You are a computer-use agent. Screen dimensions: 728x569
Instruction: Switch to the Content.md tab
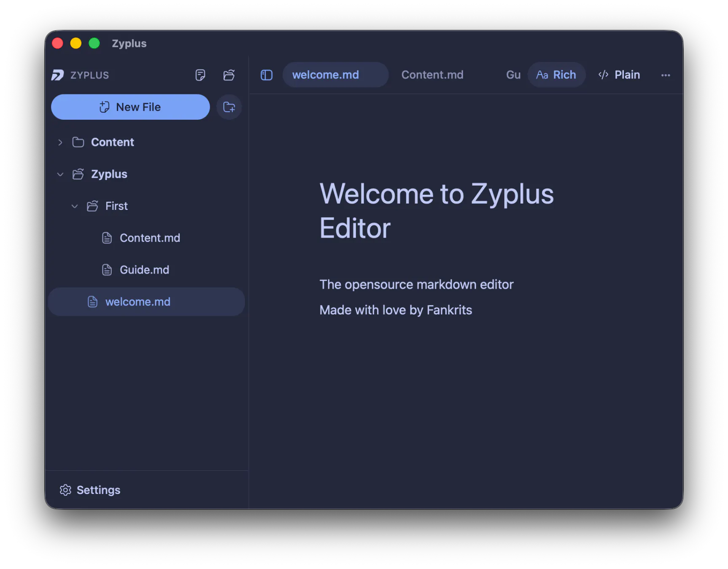click(x=432, y=75)
